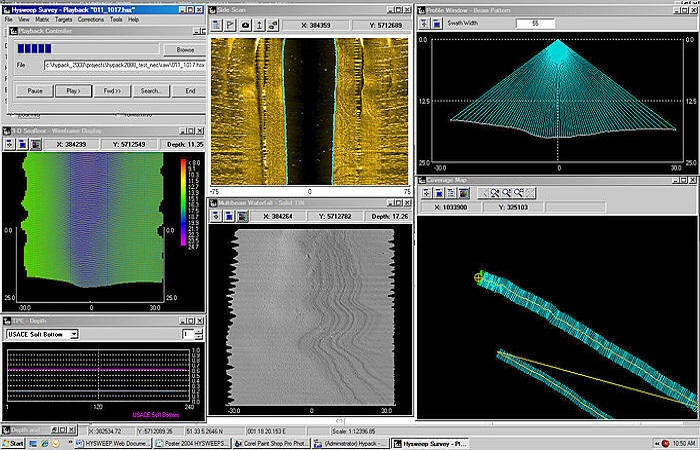
Task: Switch to Roster 2004 HYSWEEPS taskbar item
Action: [x=192, y=444]
